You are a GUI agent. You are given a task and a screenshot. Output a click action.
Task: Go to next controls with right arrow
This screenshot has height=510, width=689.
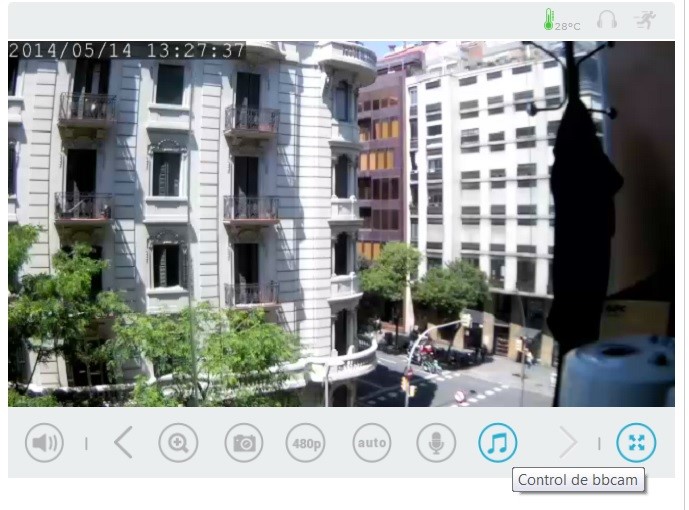[568, 443]
